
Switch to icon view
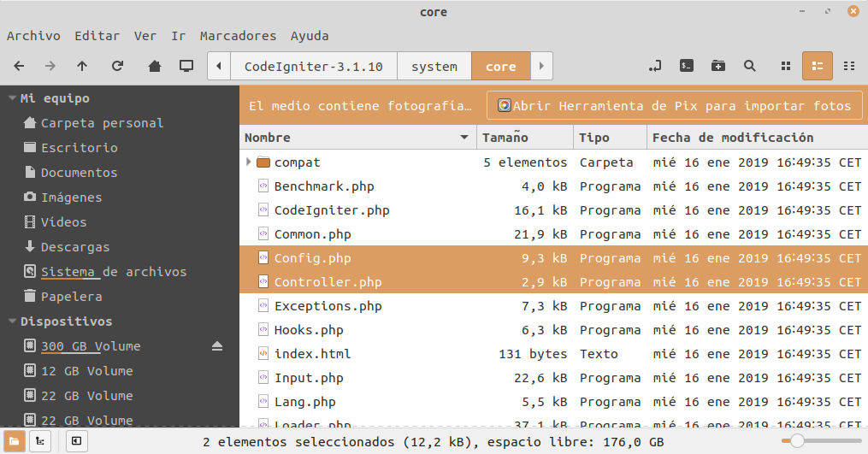786,66
